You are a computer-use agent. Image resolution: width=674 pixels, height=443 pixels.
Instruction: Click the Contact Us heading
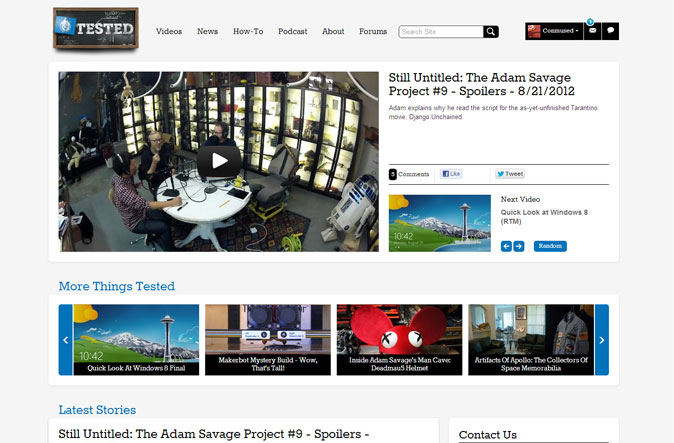click(x=487, y=435)
